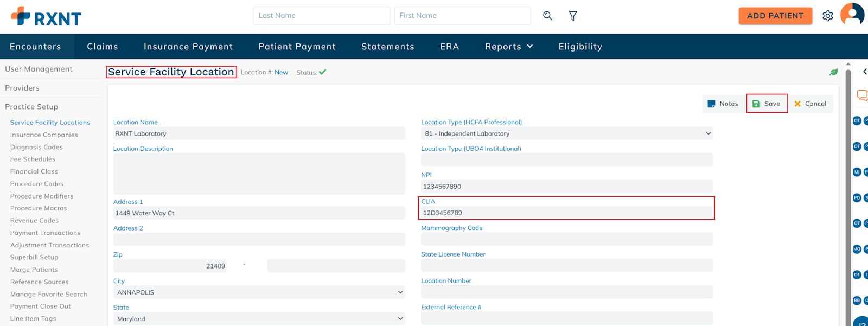Select Insurance Companies in the sidebar
Viewport: 868px width, 326px height.
[44, 135]
